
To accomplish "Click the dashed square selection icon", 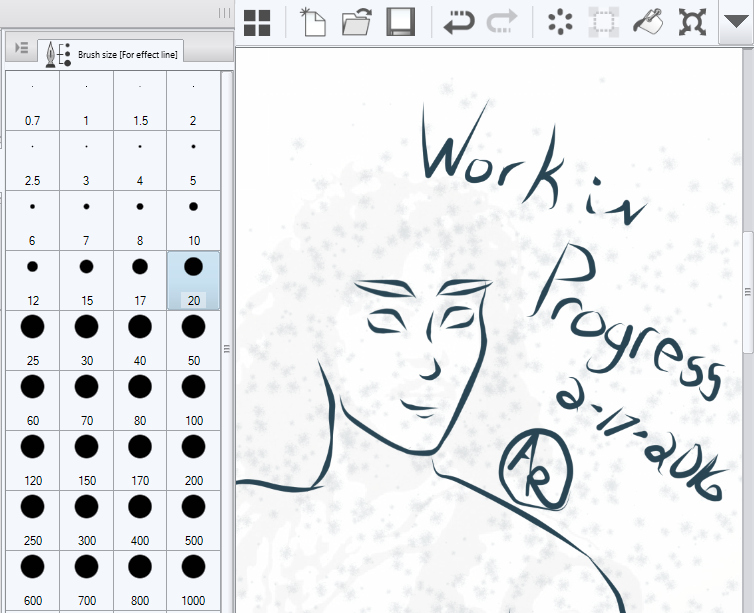I will [x=603, y=22].
